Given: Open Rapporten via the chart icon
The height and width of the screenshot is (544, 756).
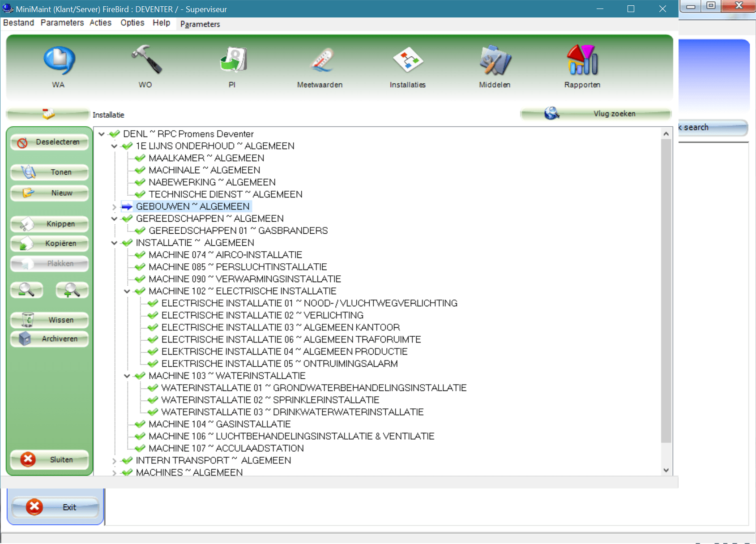Looking at the screenshot, I should click(582, 60).
